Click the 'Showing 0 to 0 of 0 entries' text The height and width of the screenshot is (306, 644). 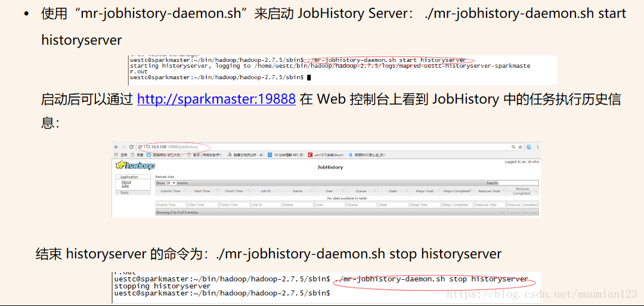coord(178,213)
